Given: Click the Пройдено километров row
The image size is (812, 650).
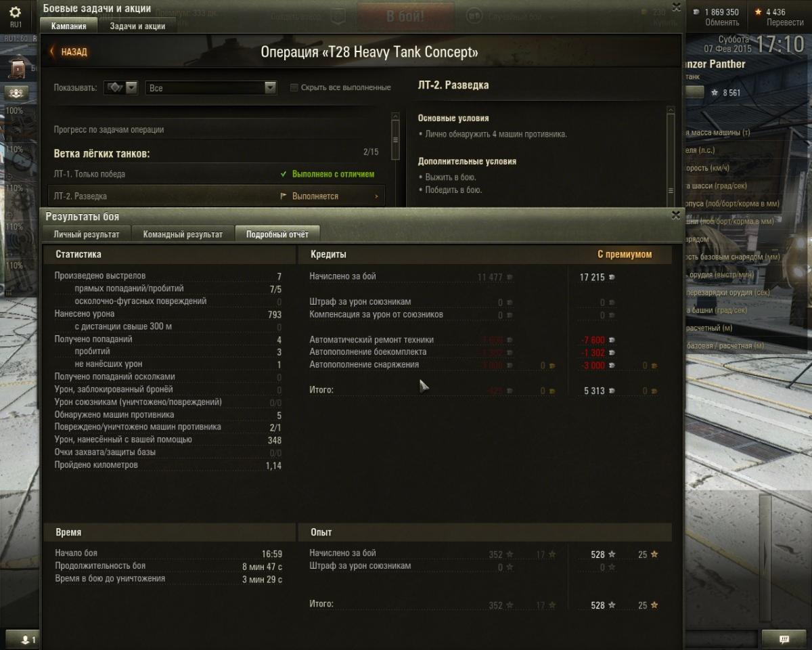Looking at the screenshot, I should point(168,465).
